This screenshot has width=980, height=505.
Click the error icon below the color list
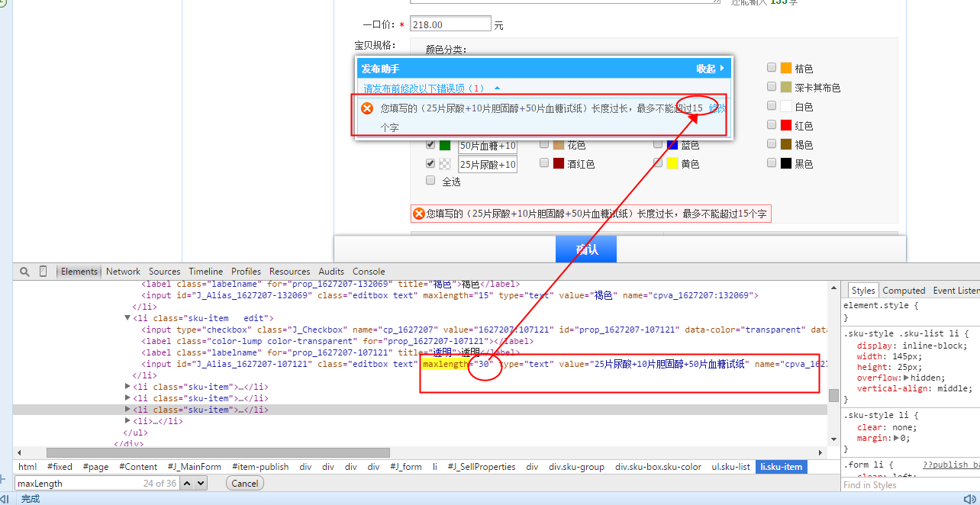pyautogui.click(x=418, y=214)
